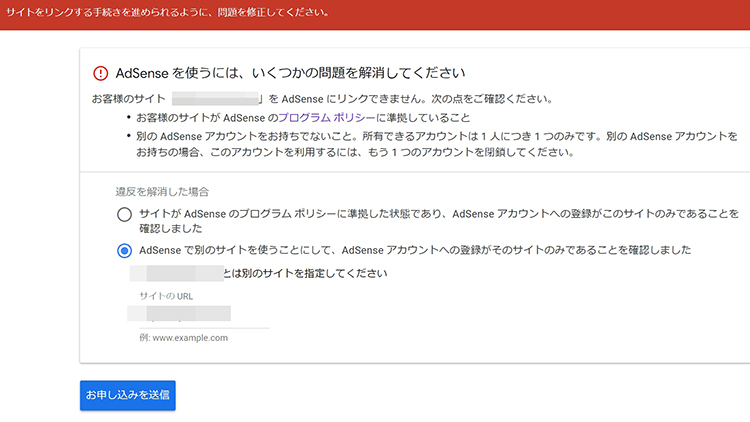Click the bullet about owning another AdSense account
The height and width of the screenshot is (422, 750).
(x=437, y=144)
